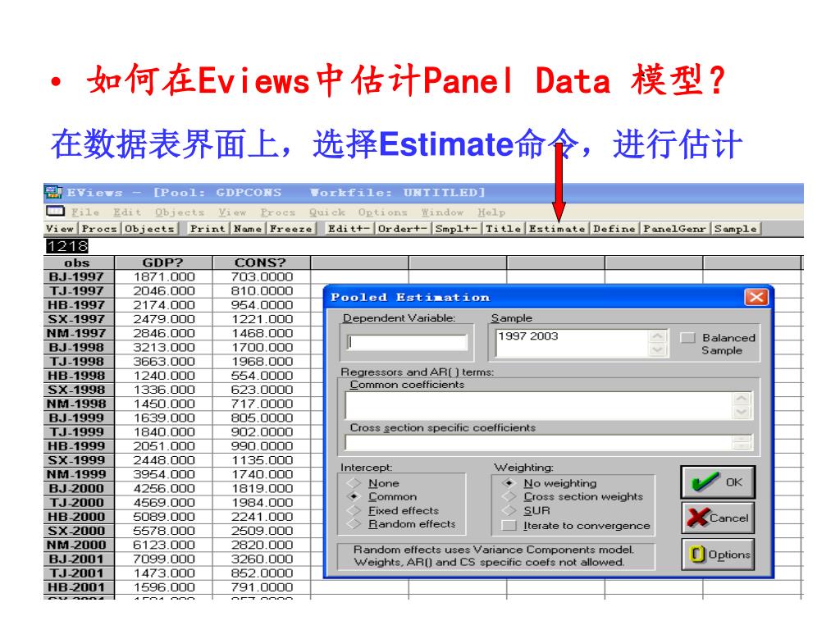Click the Cross section specific coefficients box
840x630 pixels.
[538, 442]
